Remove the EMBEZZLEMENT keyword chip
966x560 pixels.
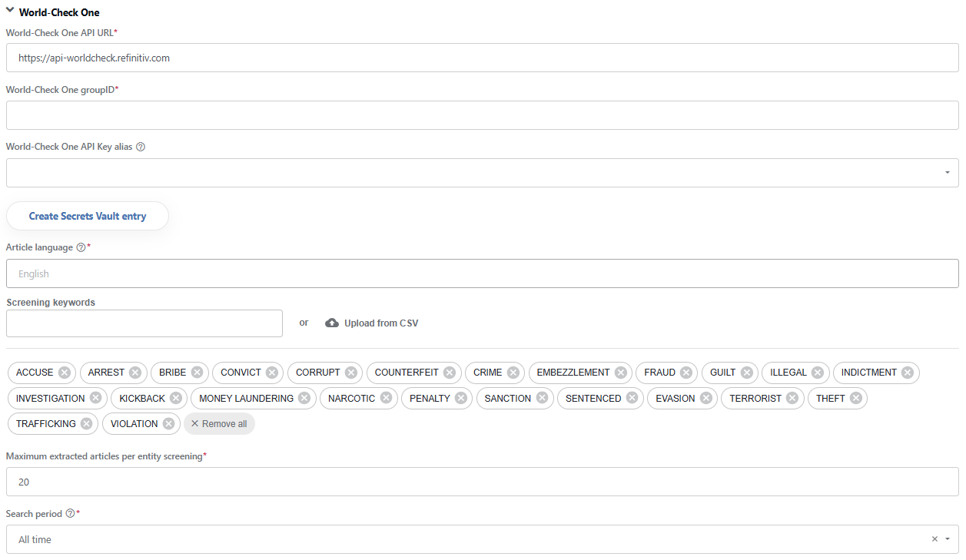tap(621, 373)
